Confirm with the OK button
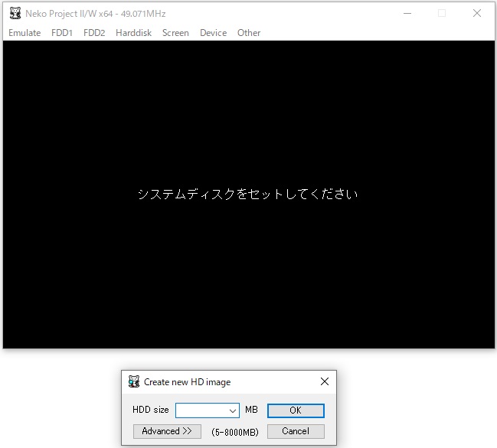 (296, 410)
